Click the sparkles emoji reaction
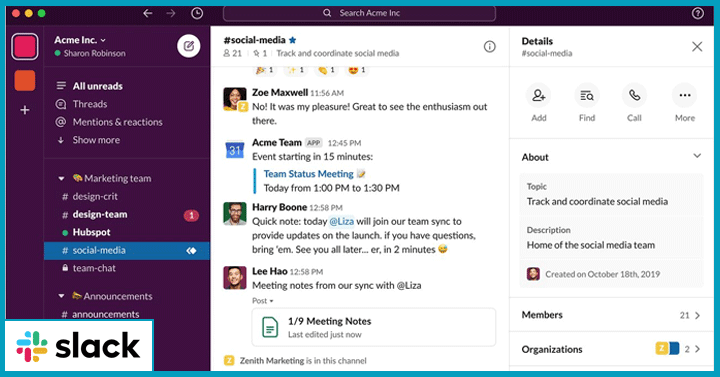Image resolution: width=720 pixels, height=377 pixels. (295, 70)
